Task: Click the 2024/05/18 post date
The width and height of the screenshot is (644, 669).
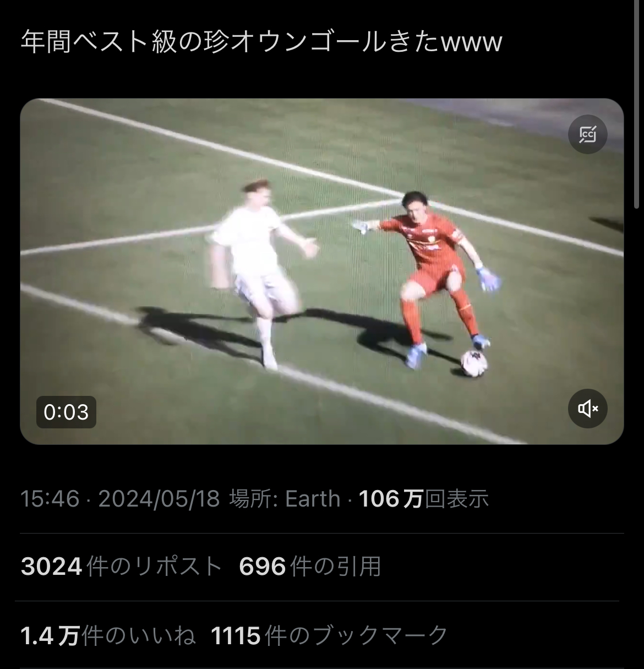Action: click(x=159, y=499)
